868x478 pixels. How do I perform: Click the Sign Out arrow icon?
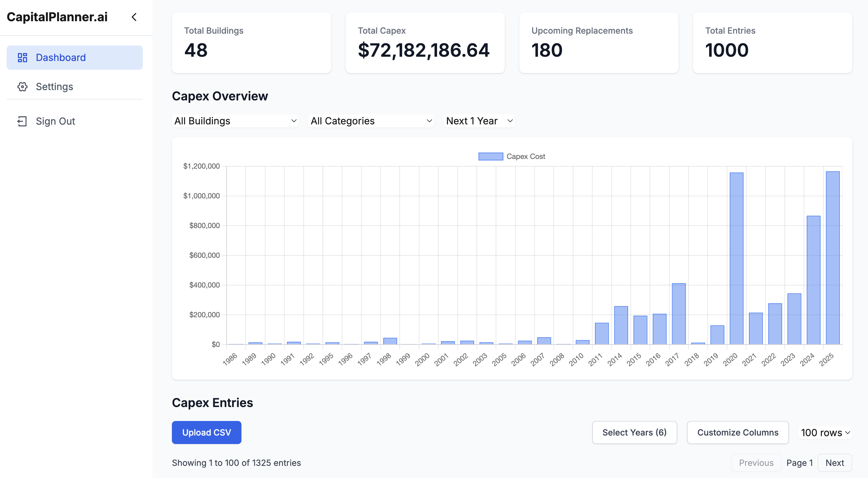coord(22,121)
